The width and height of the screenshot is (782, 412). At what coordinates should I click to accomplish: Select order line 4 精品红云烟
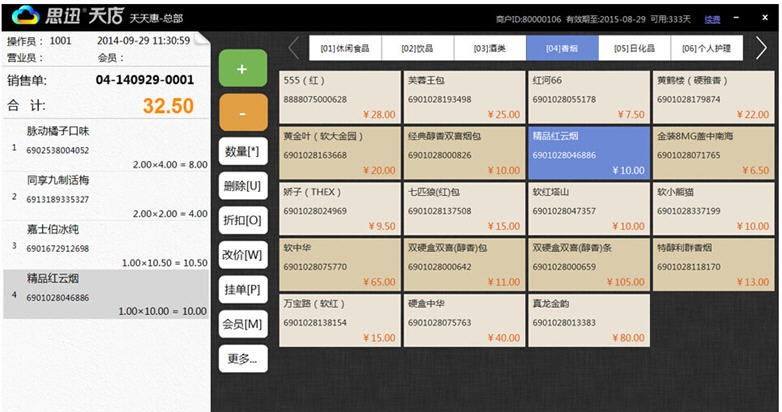[106, 294]
